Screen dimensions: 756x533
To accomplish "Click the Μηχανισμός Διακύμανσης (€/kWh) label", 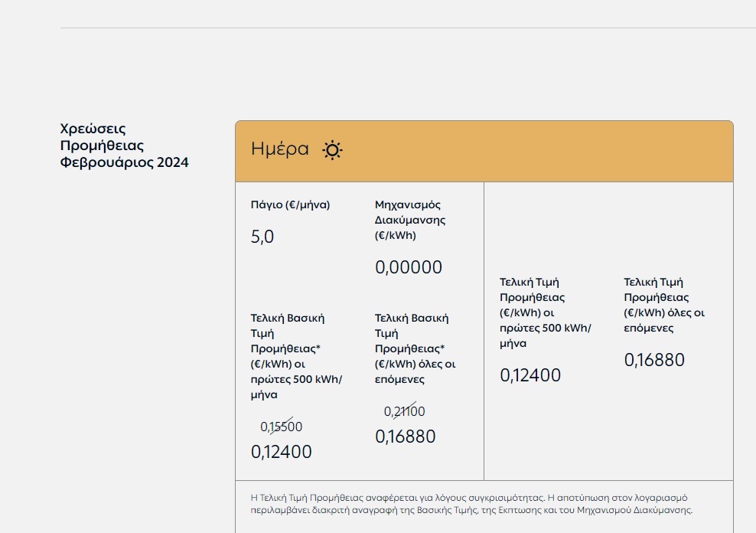I will click(x=410, y=220).
